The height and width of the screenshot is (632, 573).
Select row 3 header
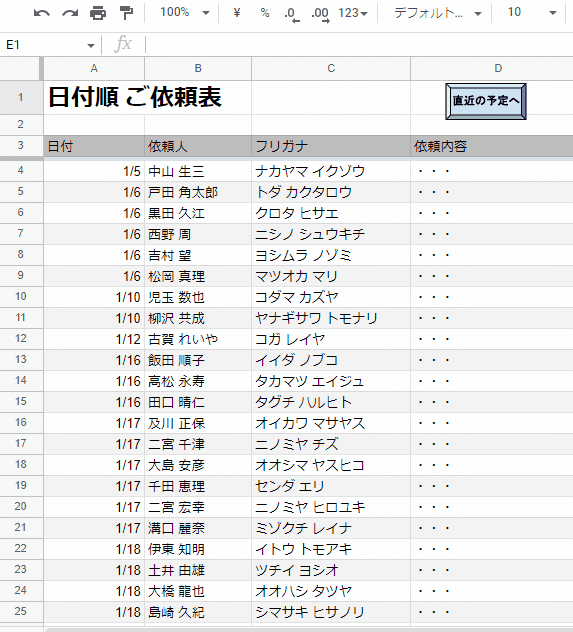tap(21, 146)
